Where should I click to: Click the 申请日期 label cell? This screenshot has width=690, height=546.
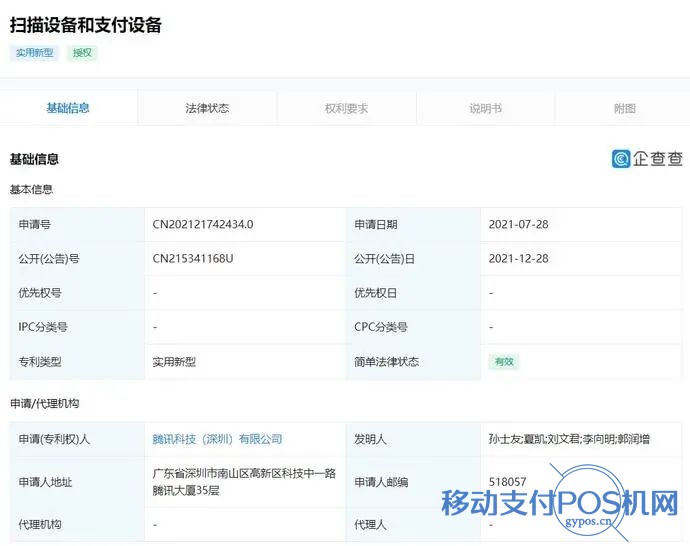pyautogui.click(x=414, y=224)
